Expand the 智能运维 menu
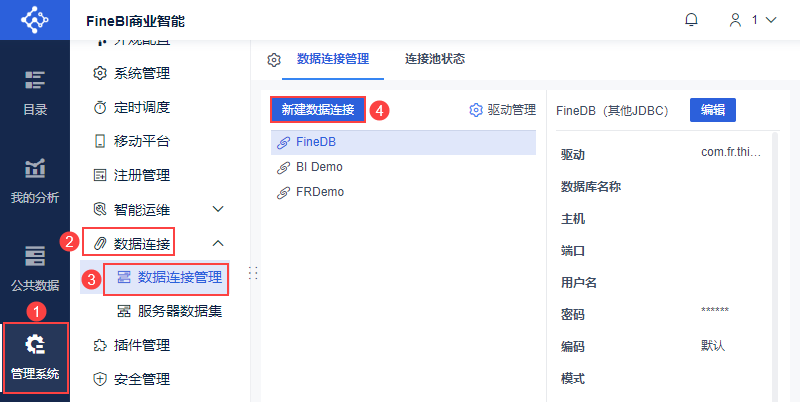 point(218,209)
